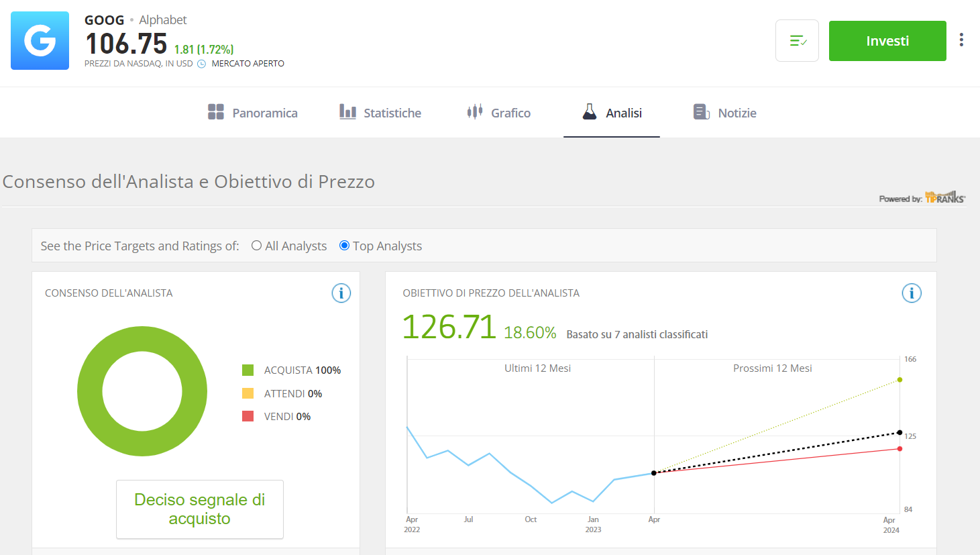Click the Grafico candlestick icon
980x555 pixels.
[x=475, y=111]
